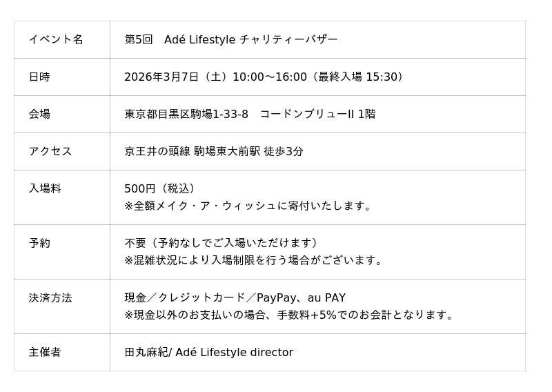
Task: Click the 混雑状況 entry restriction note
Action: tap(254, 260)
